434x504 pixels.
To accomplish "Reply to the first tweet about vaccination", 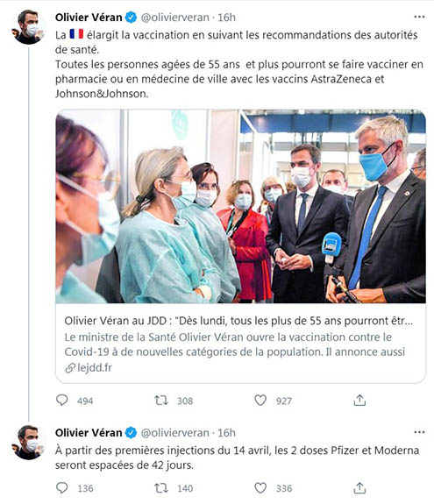I will coord(61,401).
